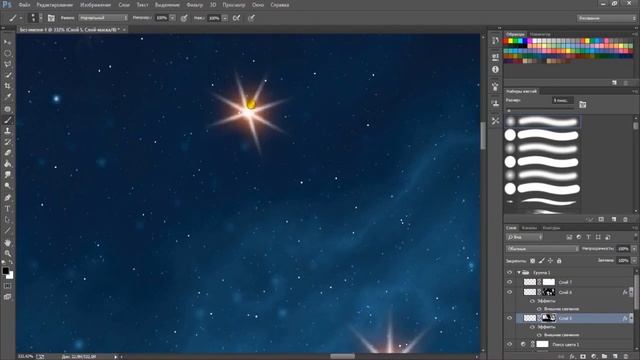Toggle Quick Mask mode
The image size is (640, 360).
(x=7, y=286)
